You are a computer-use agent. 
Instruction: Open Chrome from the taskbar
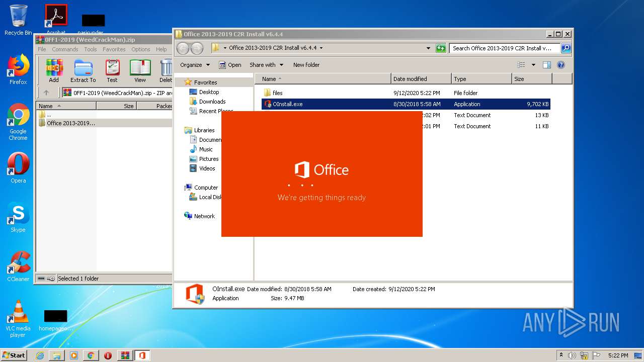(x=91, y=355)
